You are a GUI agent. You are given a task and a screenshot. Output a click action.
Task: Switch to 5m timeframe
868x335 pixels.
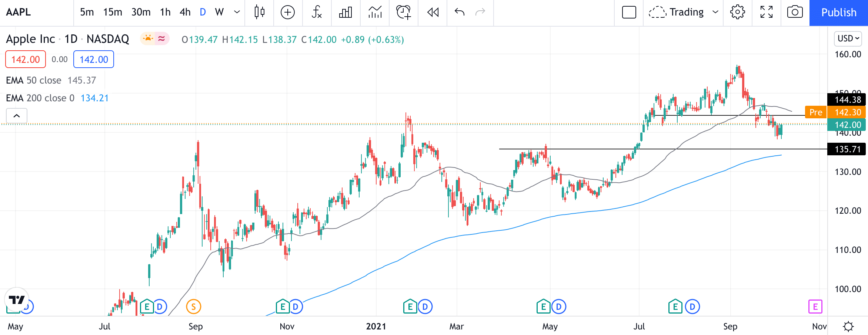coord(87,12)
